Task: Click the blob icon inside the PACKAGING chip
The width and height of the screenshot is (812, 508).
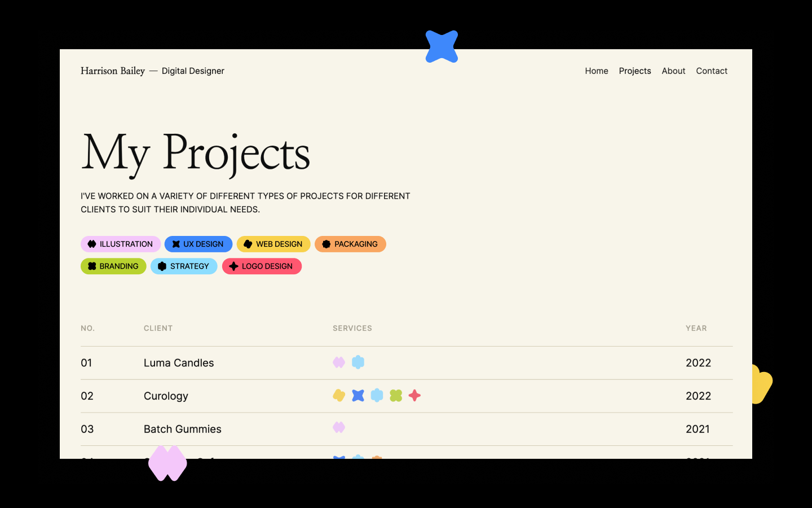Action: pyautogui.click(x=326, y=244)
